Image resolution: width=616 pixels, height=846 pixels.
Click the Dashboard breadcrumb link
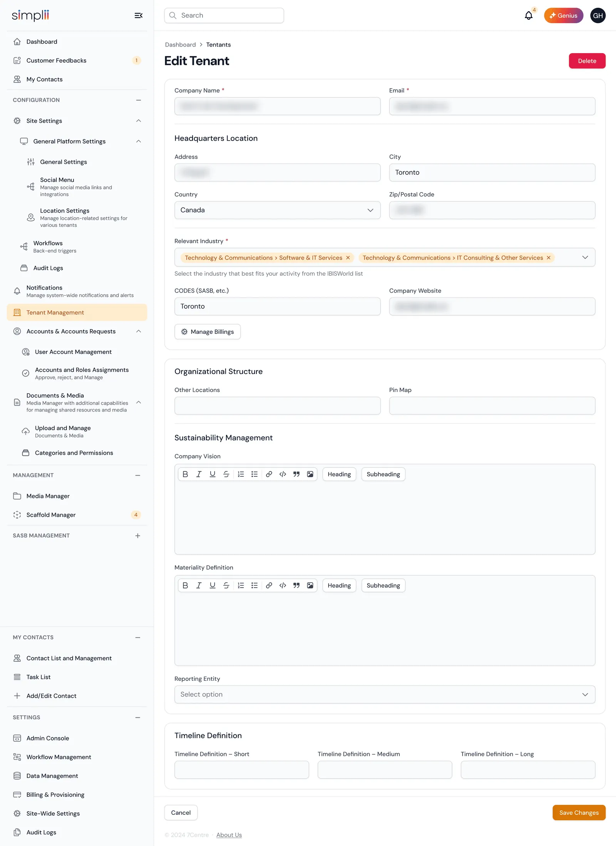(180, 45)
